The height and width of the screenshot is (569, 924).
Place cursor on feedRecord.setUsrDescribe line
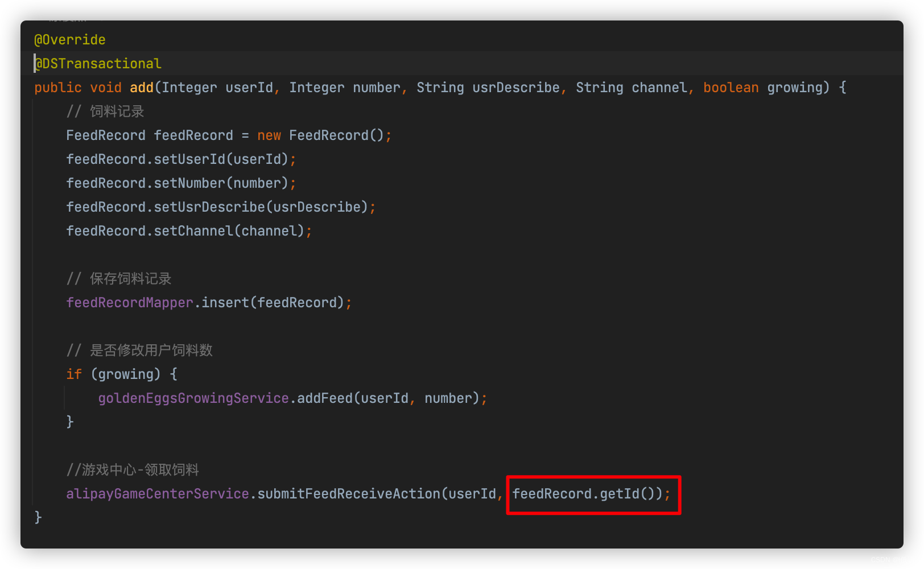click(x=221, y=207)
